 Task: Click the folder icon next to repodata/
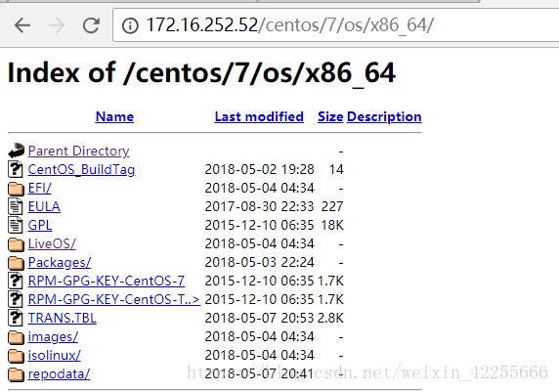pyautogui.click(x=16, y=373)
